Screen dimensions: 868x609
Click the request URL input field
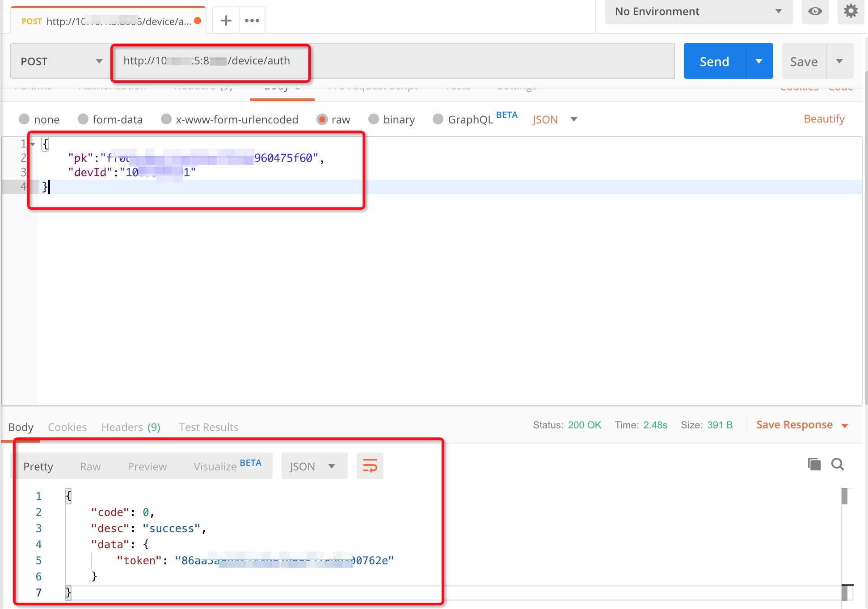coord(447,61)
